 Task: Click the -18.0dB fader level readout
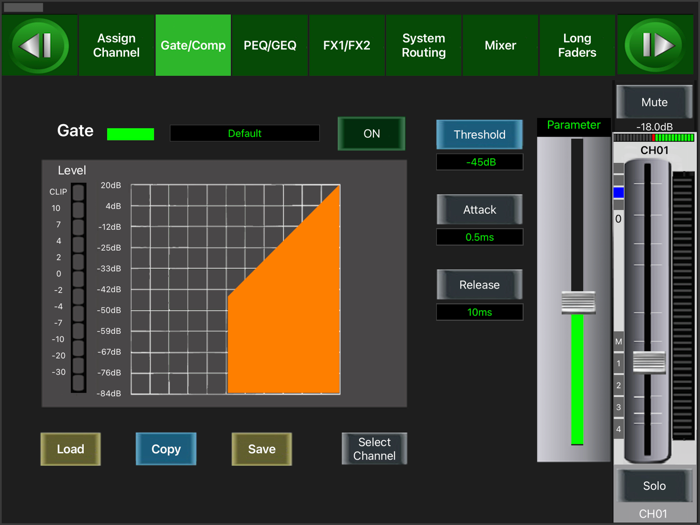[654, 126]
